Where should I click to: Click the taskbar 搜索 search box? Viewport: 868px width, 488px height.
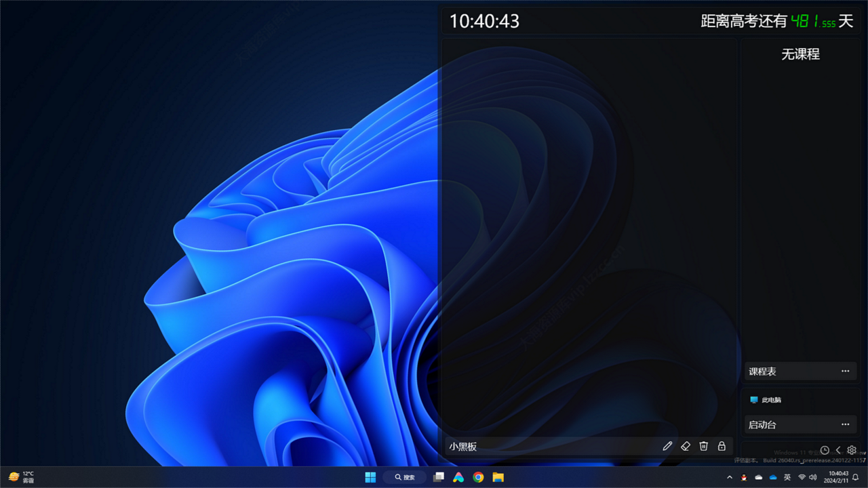[x=404, y=477]
